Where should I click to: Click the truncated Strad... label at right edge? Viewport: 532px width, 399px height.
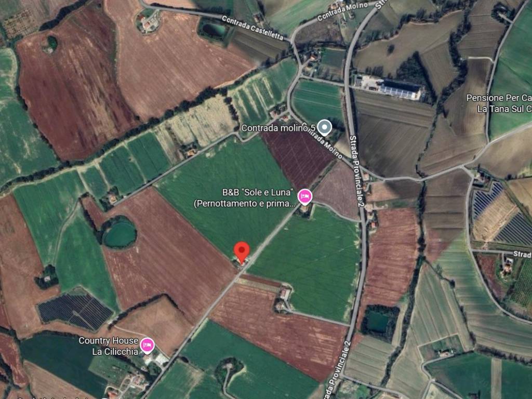(522, 254)
